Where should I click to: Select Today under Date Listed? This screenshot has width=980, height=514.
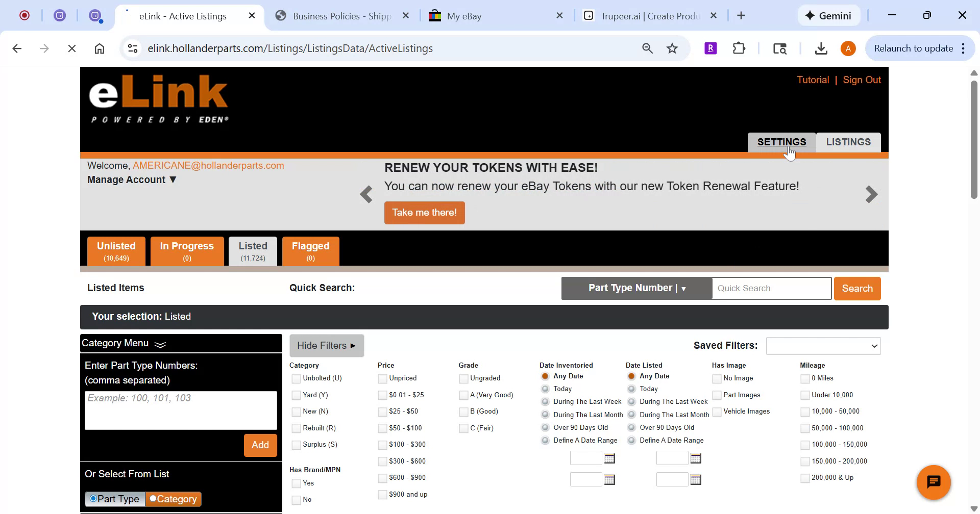[631, 389]
